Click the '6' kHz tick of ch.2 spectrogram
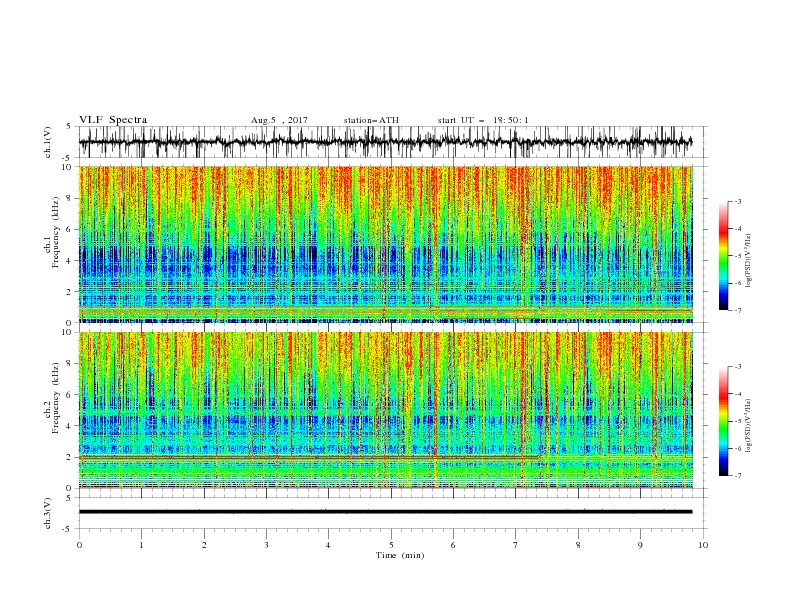The height and width of the screenshot is (612, 792). 70,395
